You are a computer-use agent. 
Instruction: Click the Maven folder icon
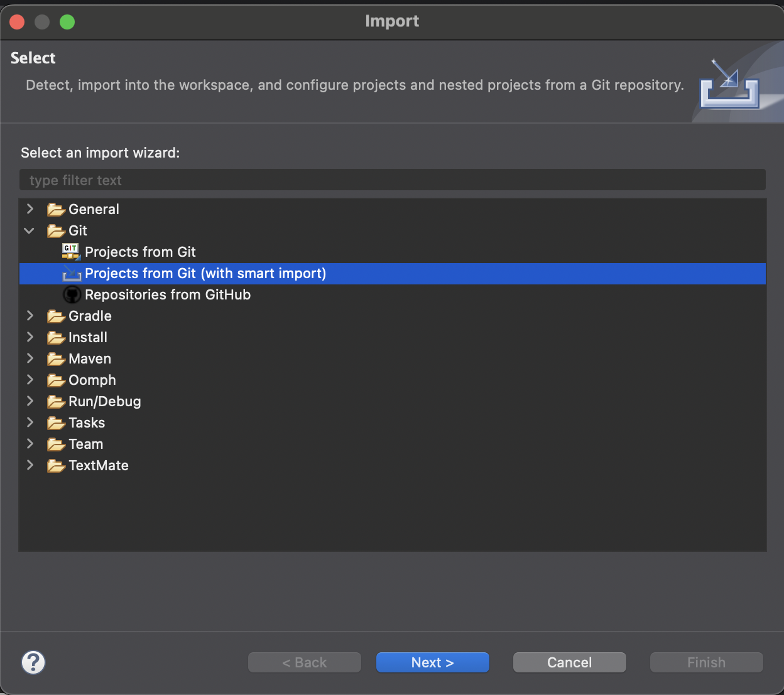[56, 359]
